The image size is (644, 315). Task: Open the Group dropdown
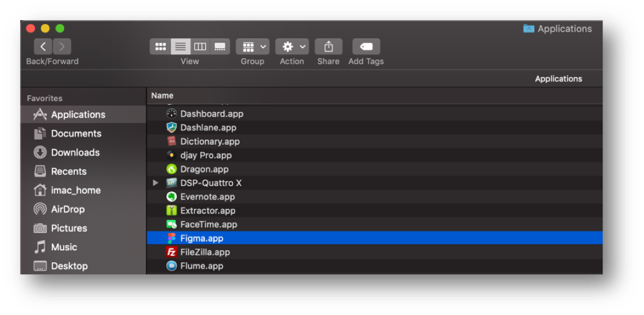point(252,47)
